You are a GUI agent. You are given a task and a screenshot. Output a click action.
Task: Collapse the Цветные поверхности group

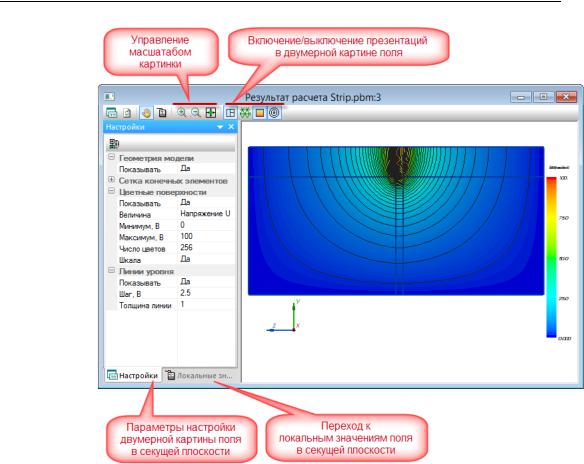pyautogui.click(x=111, y=191)
